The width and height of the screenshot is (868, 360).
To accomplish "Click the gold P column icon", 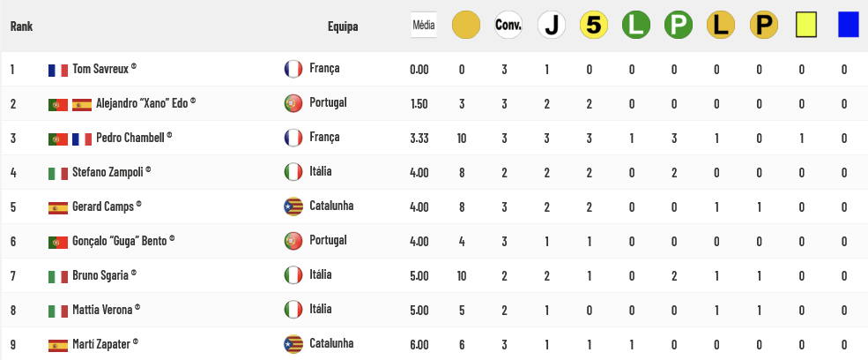I will (x=764, y=26).
